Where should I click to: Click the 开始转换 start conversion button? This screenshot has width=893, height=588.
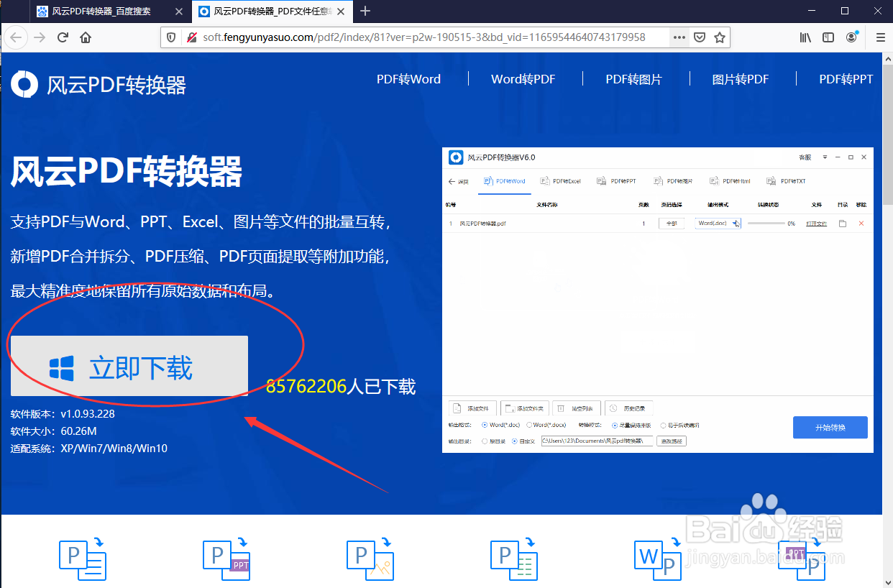(x=830, y=427)
